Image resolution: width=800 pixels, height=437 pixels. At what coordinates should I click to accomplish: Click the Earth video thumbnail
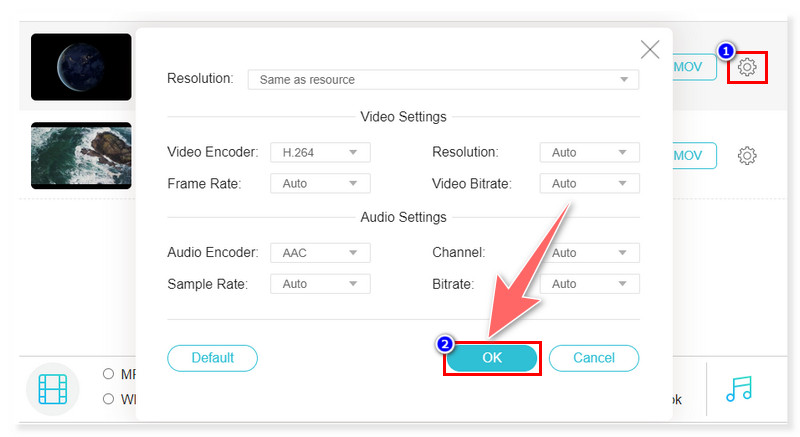coord(81,67)
